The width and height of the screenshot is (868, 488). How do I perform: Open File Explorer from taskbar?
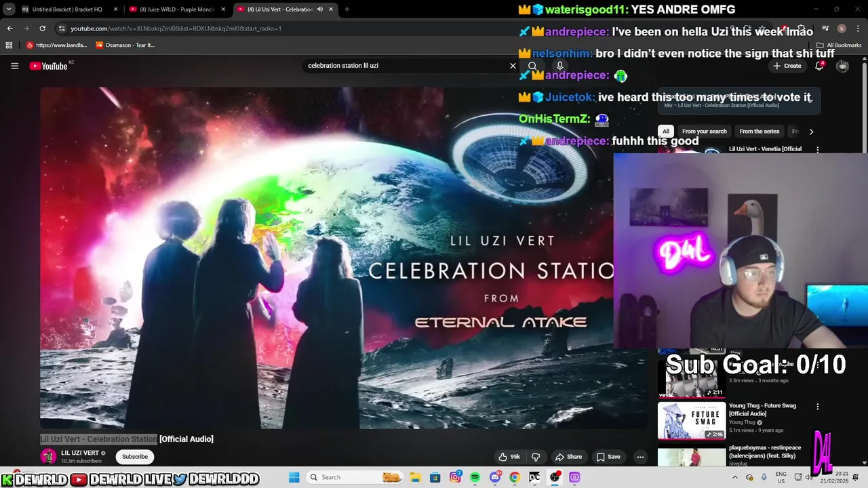[x=416, y=477]
